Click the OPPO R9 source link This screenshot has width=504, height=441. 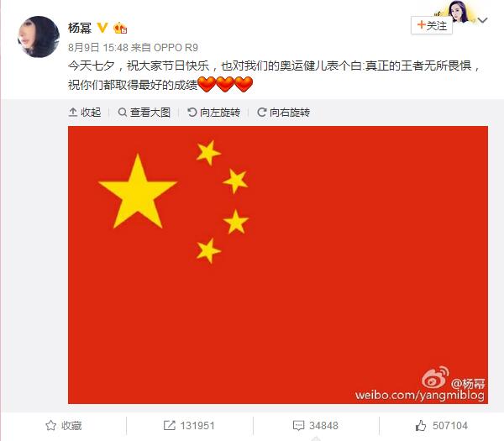pos(176,48)
